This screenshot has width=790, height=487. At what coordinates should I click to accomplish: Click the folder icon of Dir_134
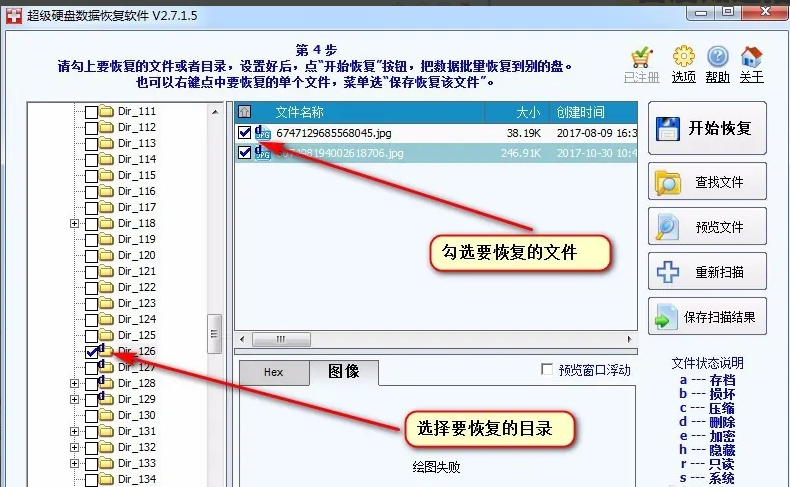click(x=106, y=479)
